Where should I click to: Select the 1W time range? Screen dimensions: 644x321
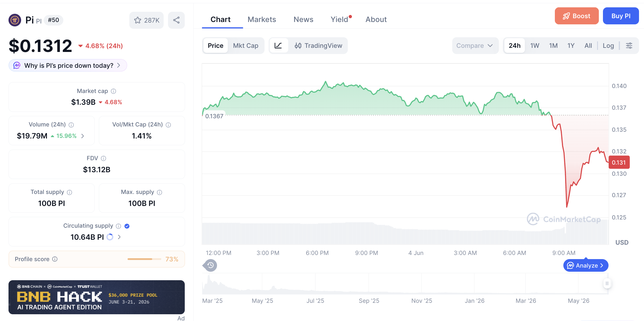click(535, 45)
